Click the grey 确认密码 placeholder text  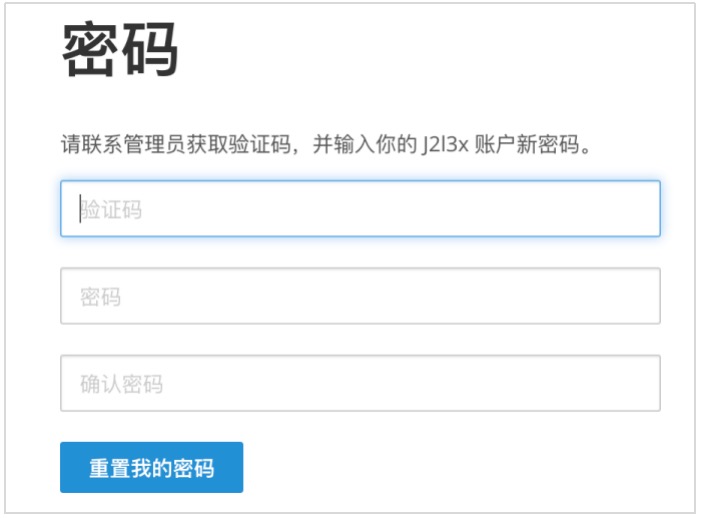tap(121, 384)
